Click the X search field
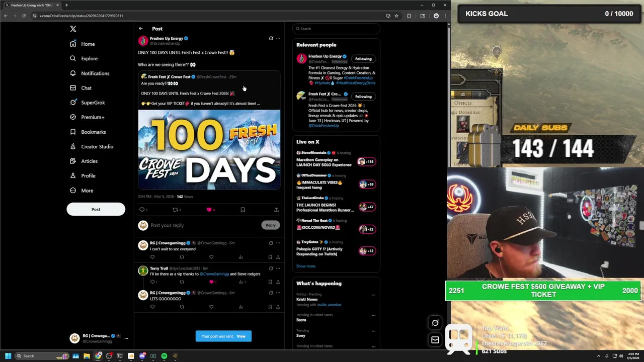 pos(336,29)
